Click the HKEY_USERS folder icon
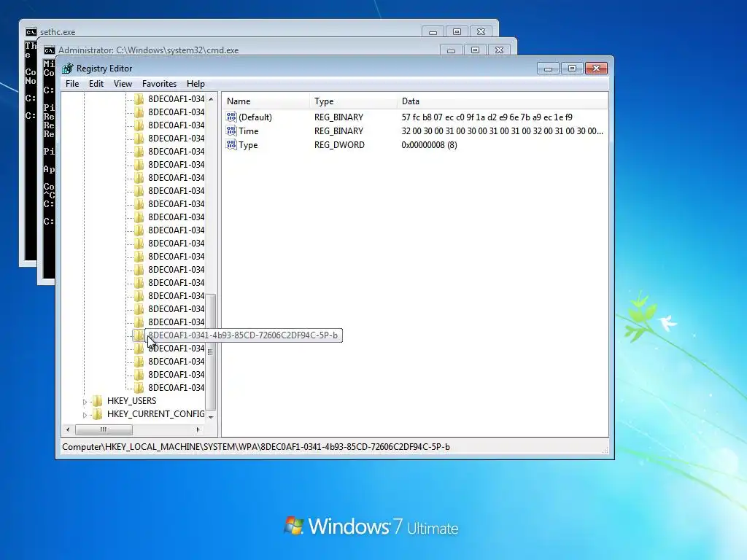The width and height of the screenshot is (747, 560). (x=97, y=400)
